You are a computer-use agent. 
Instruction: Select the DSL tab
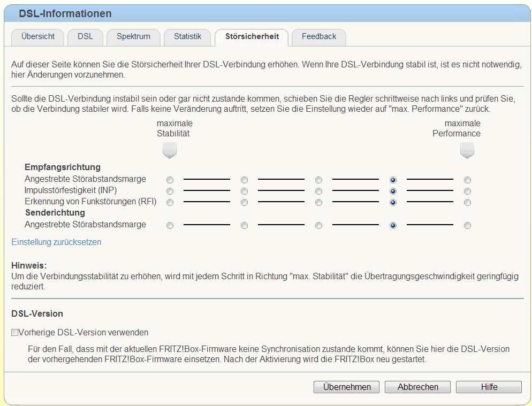click(85, 37)
